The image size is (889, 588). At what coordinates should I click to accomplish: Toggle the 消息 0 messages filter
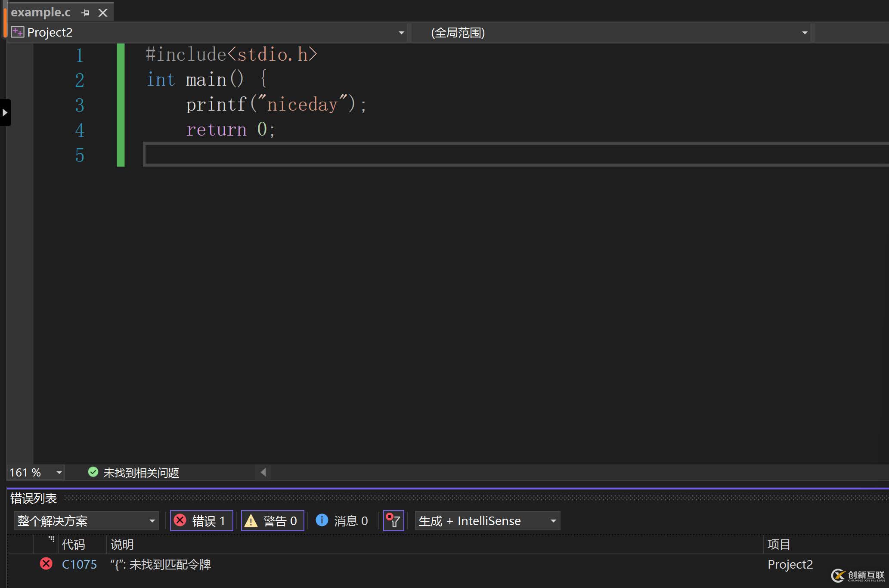(343, 521)
